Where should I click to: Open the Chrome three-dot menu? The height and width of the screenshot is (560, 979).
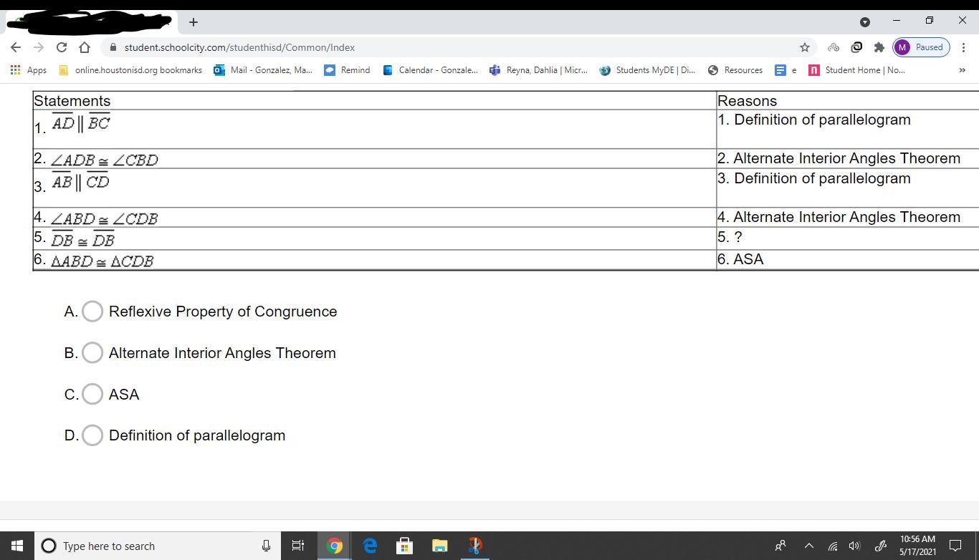963,47
